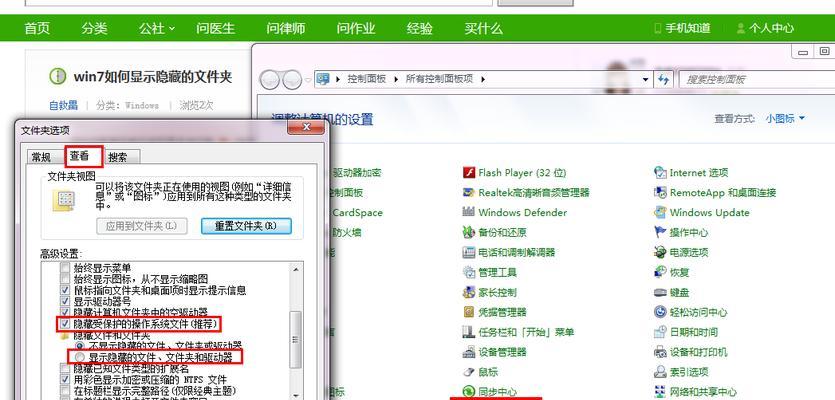Open the 备份和还原 icon
This screenshot has width=835, height=400.
(x=468, y=232)
